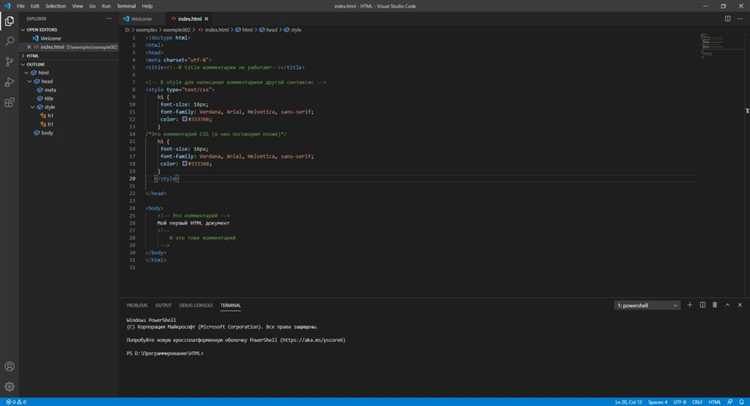Open editor more actions (...) menu
This screenshot has width=750, height=406.
coord(740,19)
